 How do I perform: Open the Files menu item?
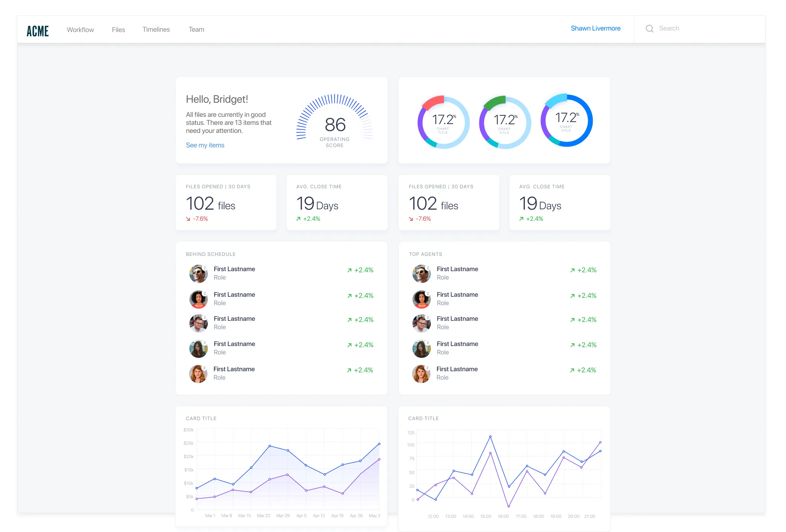coord(118,30)
